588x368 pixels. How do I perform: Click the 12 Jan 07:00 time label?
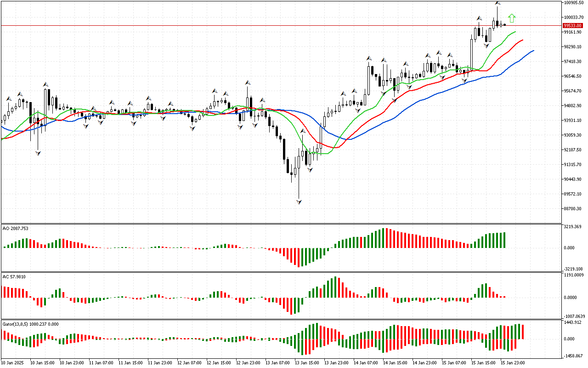click(189, 363)
